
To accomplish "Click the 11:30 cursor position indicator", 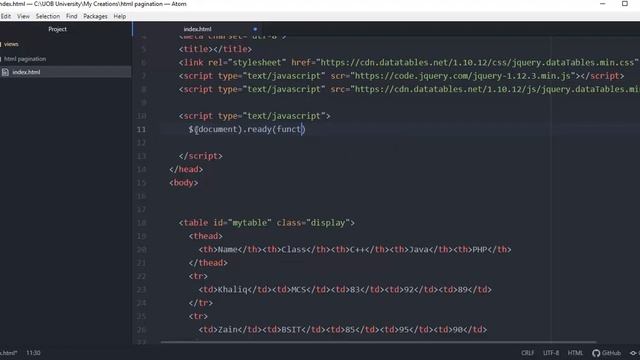I will tap(33, 353).
